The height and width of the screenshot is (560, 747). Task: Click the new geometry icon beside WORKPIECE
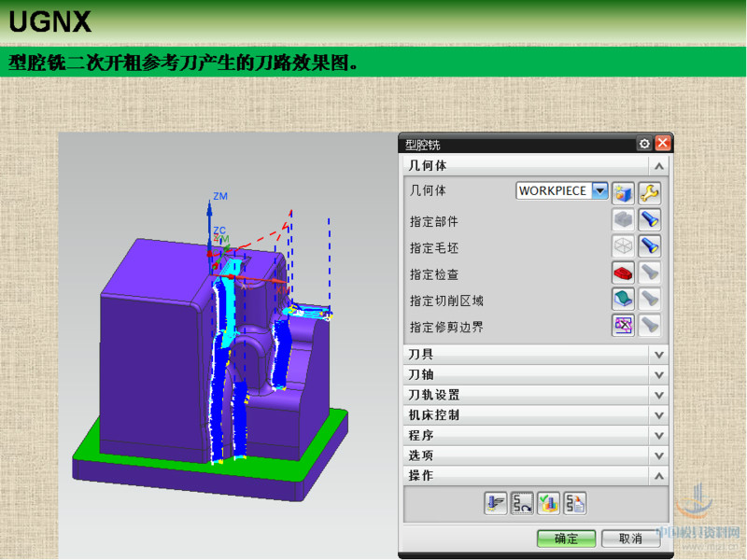[x=623, y=193]
